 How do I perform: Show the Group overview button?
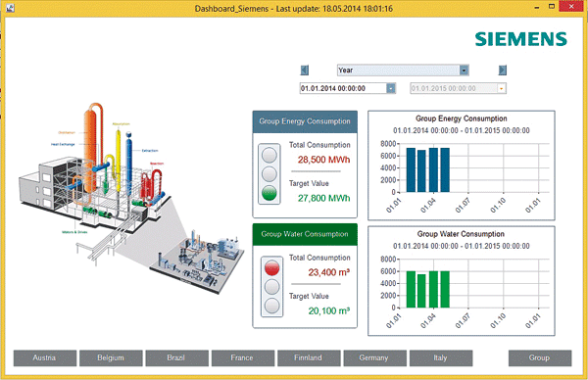pos(540,357)
